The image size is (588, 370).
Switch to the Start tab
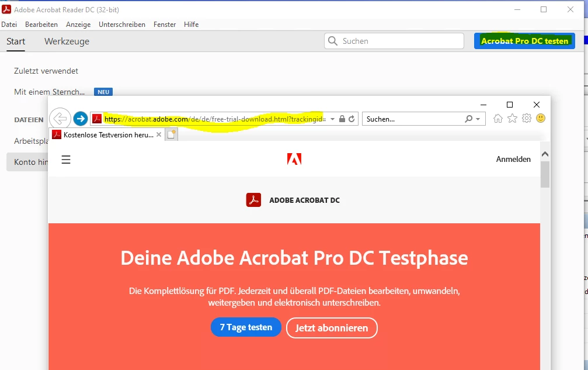point(16,42)
